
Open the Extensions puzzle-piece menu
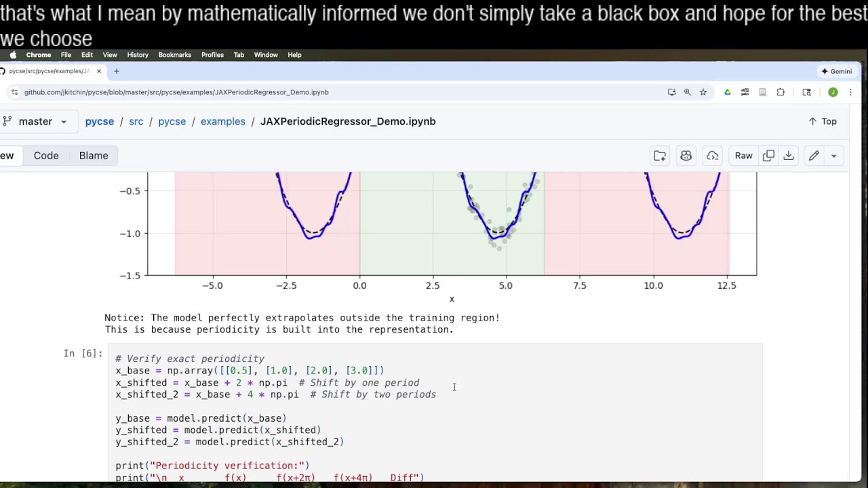point(781,92)
